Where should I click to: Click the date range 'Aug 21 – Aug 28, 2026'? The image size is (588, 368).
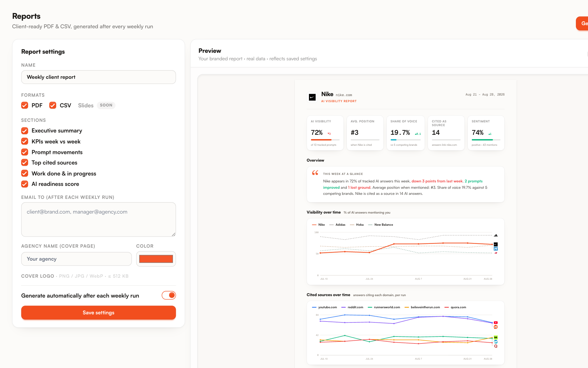coord(485,94)
